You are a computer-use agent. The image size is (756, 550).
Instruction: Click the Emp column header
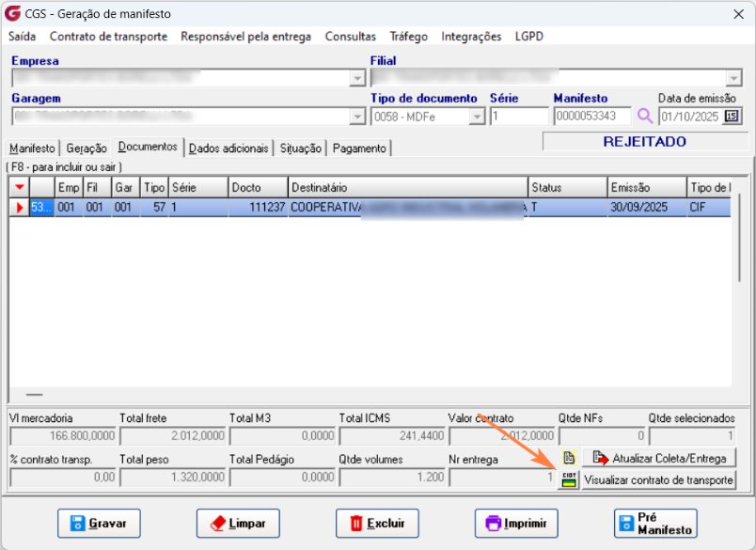[69, 187]
